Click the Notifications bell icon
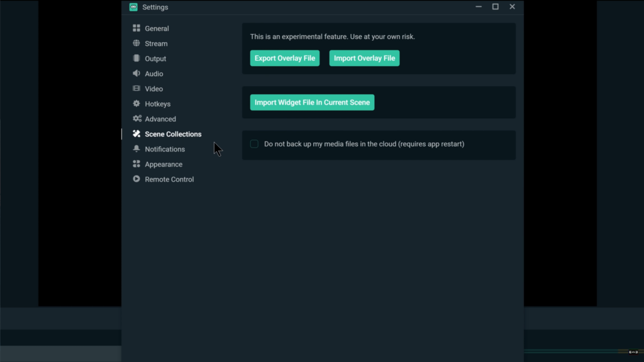This screenshot has width=644, height=362. click(136, 148)
